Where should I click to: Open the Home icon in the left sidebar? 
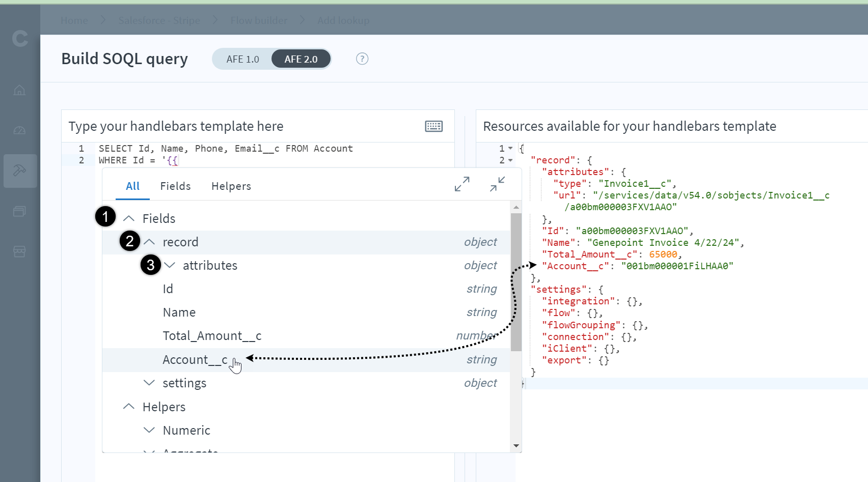click(19, 90)
